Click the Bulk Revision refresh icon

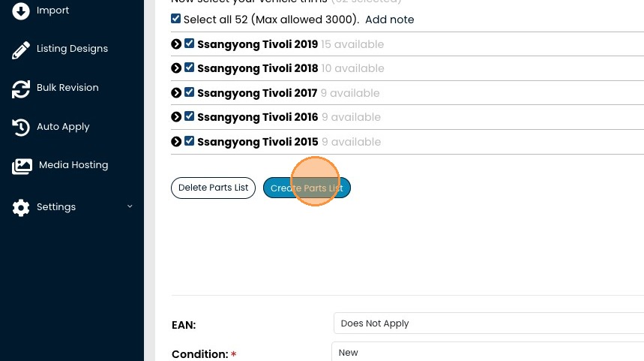pyautogui.click(x=21, y=89)
